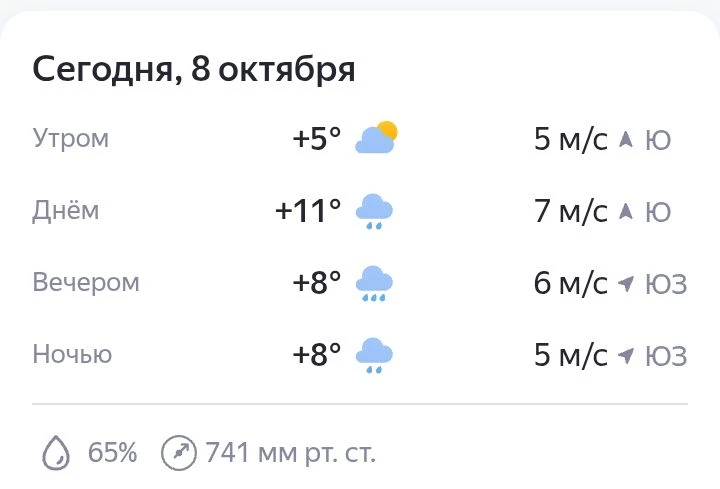This screenshot has width=720, height=489.
Task: Click the +5° morning temperature
Action: pyautogui.click(x=317, y=139)
